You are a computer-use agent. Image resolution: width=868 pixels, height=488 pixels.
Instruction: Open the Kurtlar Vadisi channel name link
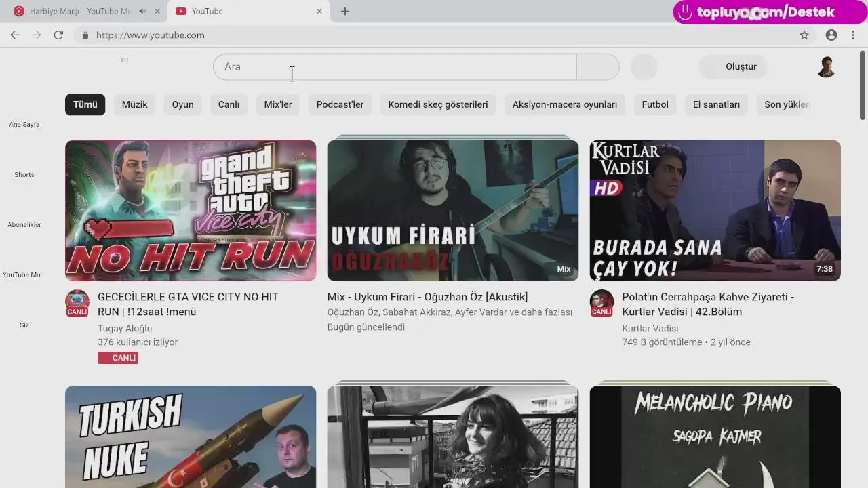[x=650, y=329]
